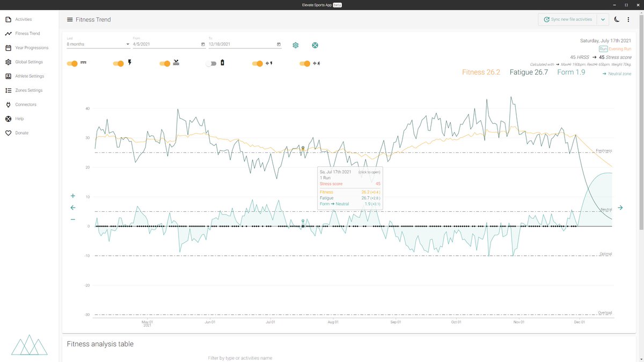Click the Fatigue 26.7 value
This screenshot has height=362, width=644.
tap(529, 72)
